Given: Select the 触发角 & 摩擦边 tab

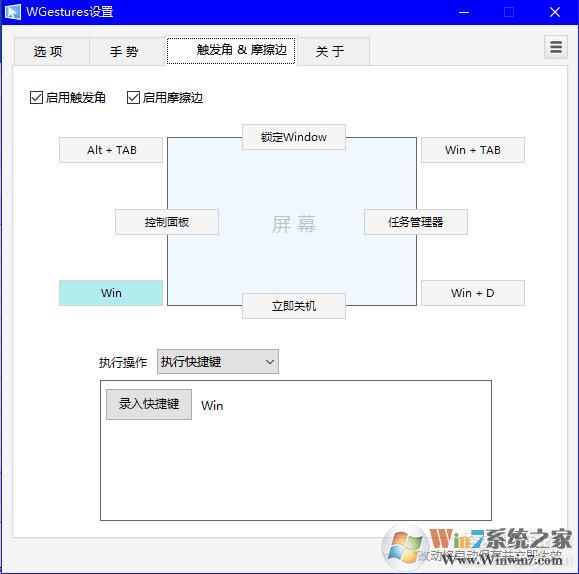Looking at the screenshot, I should [x=231, y=50].
